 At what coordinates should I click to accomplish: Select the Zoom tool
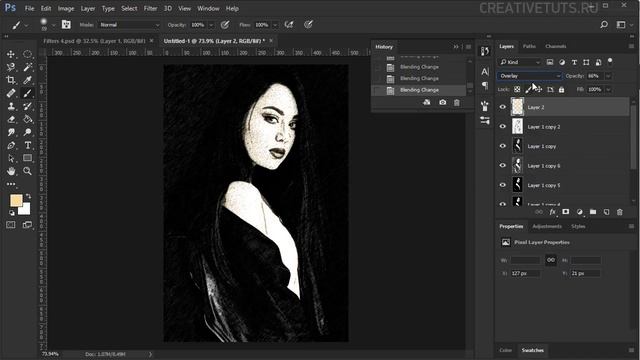27,171
